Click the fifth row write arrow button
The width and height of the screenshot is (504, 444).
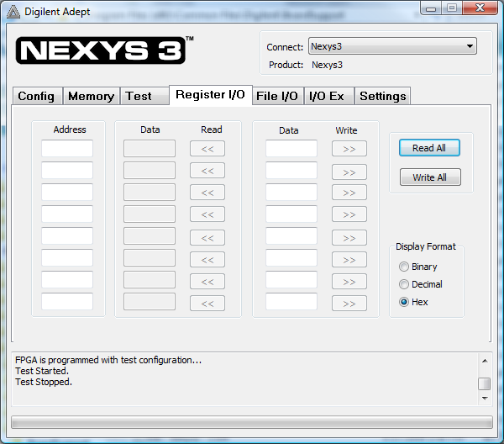[x=349, y=238]
